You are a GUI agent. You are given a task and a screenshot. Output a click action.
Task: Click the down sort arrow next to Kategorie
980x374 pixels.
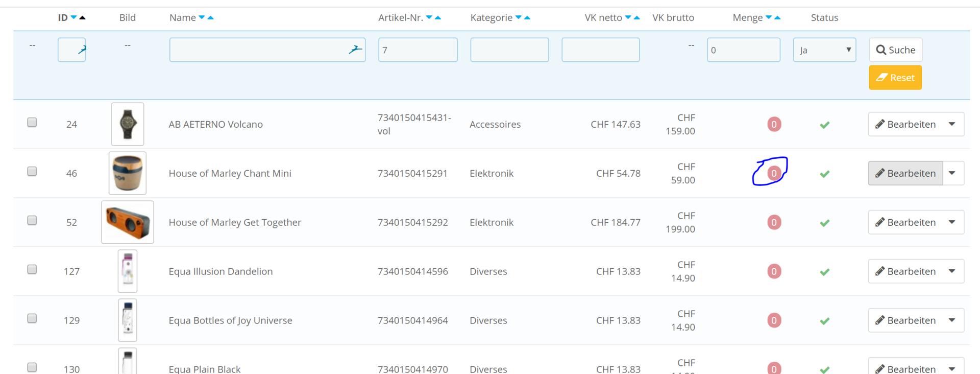519,18
